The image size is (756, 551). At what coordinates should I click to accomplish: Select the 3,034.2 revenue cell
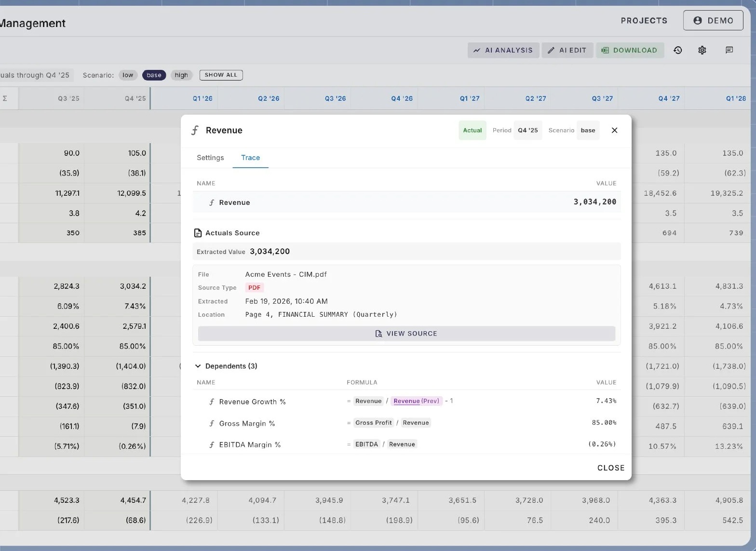[x=117, y=286]
